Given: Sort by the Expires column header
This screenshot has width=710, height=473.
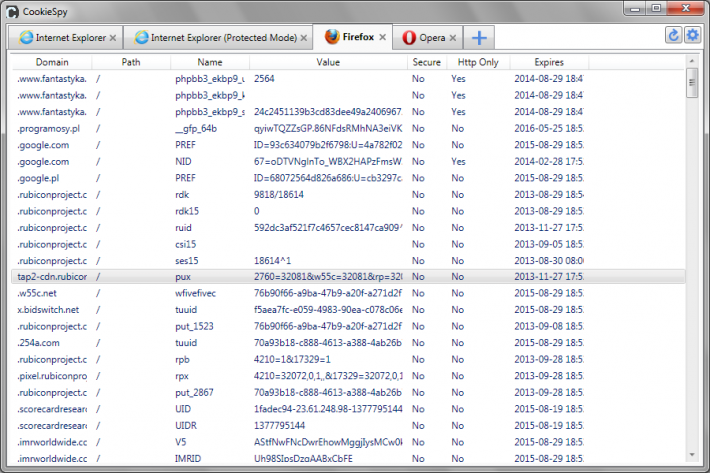Looking at the screenshot, I should click(x=549, y=62).
